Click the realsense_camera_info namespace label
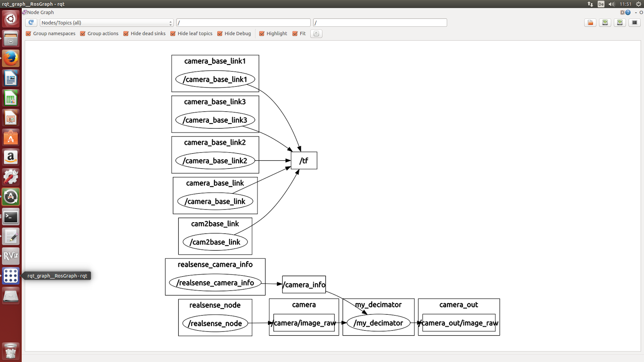The width and height of the screenshot is (644, 362). coord(215,264)
